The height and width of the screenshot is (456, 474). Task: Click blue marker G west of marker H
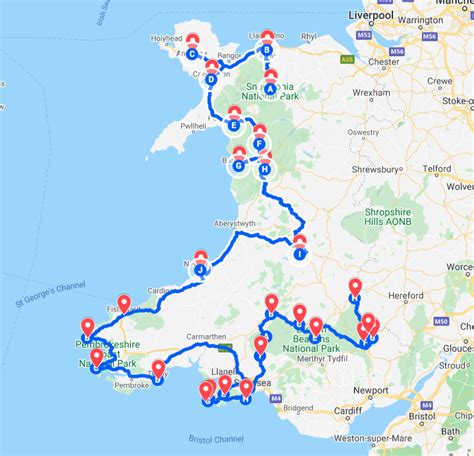pos(239,166)
